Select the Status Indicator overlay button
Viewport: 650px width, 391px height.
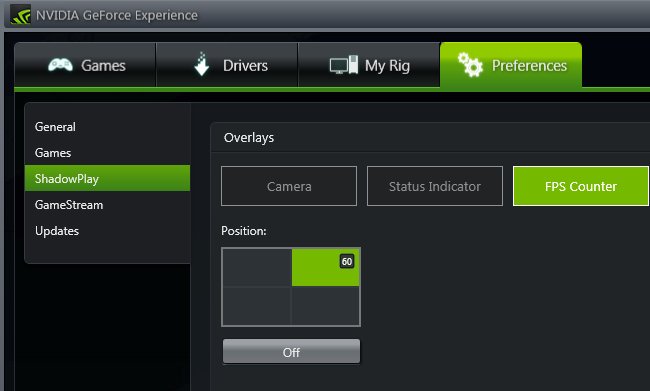coord(435,186)
